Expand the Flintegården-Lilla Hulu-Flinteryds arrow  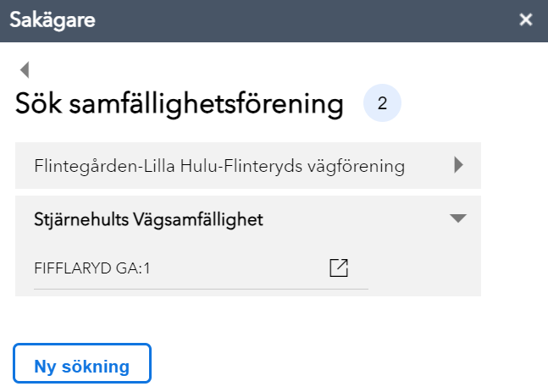click(459, 165)
